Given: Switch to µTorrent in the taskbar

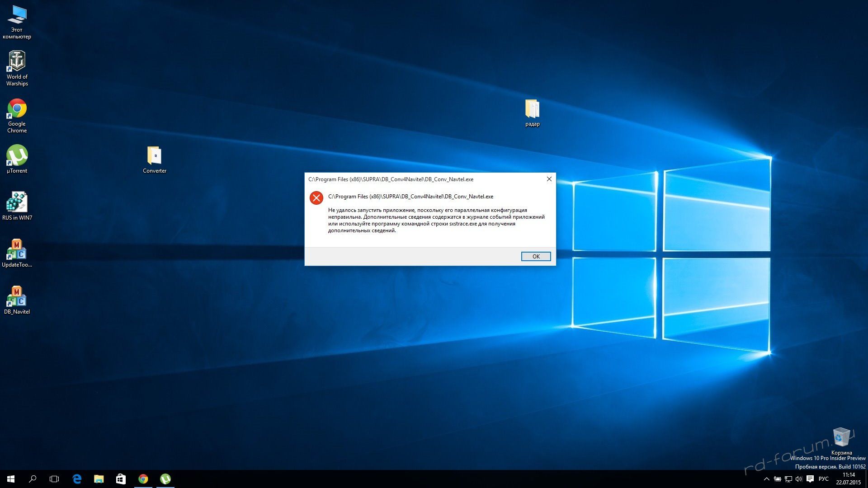Looking at the screenshot, I should pyautogui.click(x=165, y=479).
